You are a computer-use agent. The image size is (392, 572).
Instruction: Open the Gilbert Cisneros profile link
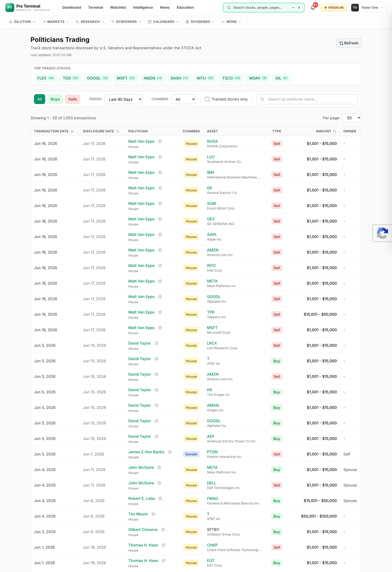(143, 529)
